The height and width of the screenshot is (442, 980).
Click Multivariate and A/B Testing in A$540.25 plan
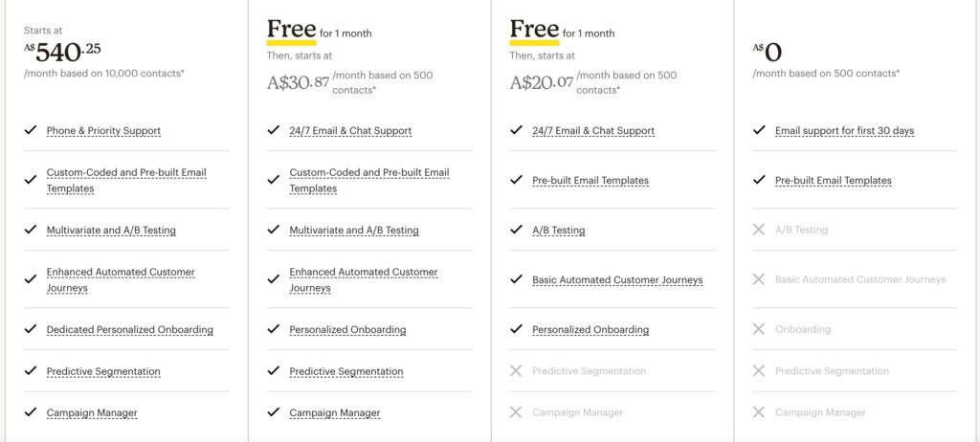coord(111,230)
